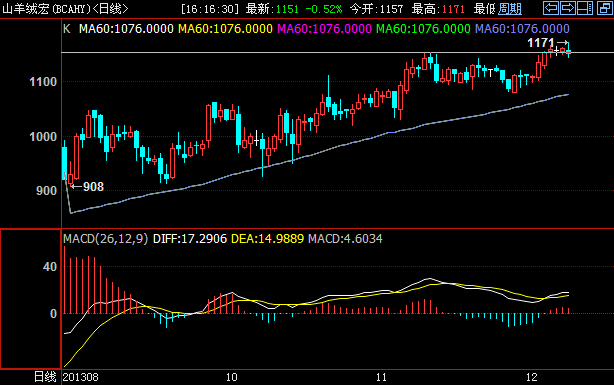
Task: Click the DIFF:17.2906 value
Action: [x=190, y=239]
